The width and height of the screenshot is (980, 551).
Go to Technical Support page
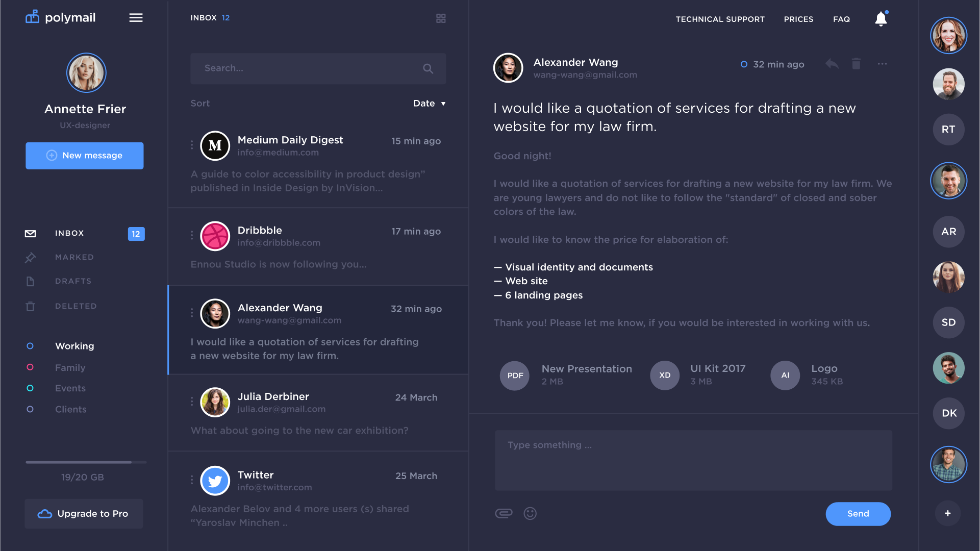[x=720, y=19]
